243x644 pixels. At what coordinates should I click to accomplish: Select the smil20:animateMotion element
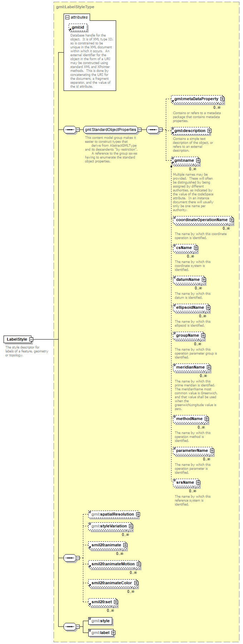click(113, 564)
